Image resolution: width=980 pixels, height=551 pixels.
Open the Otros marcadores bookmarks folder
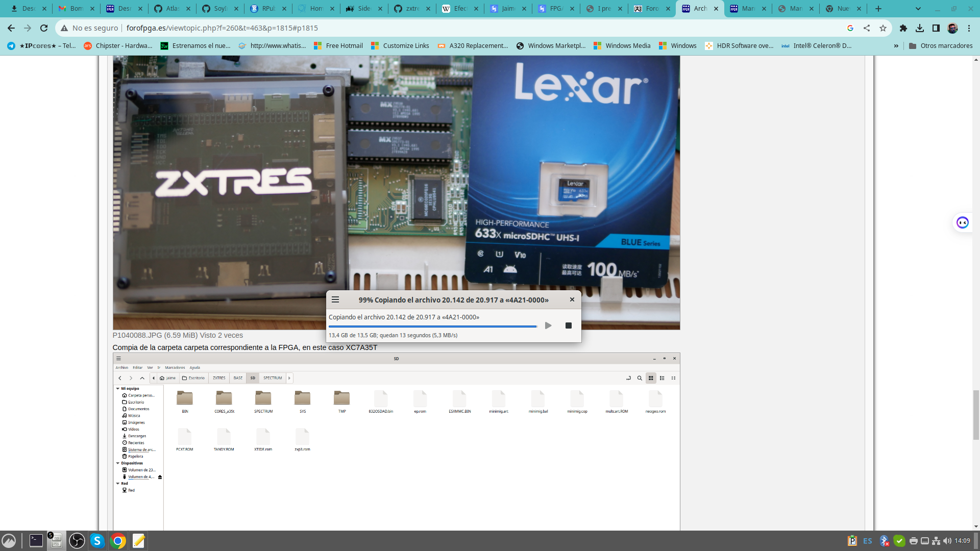(941, 46)
